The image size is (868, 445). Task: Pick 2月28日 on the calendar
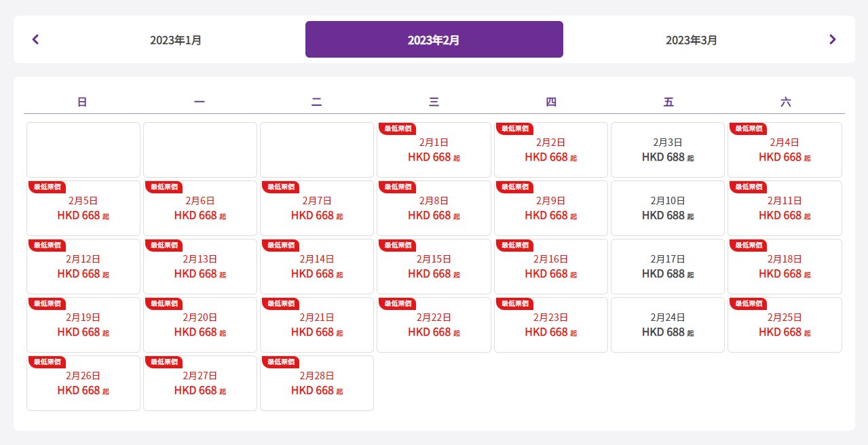click(x=316, y=384)
